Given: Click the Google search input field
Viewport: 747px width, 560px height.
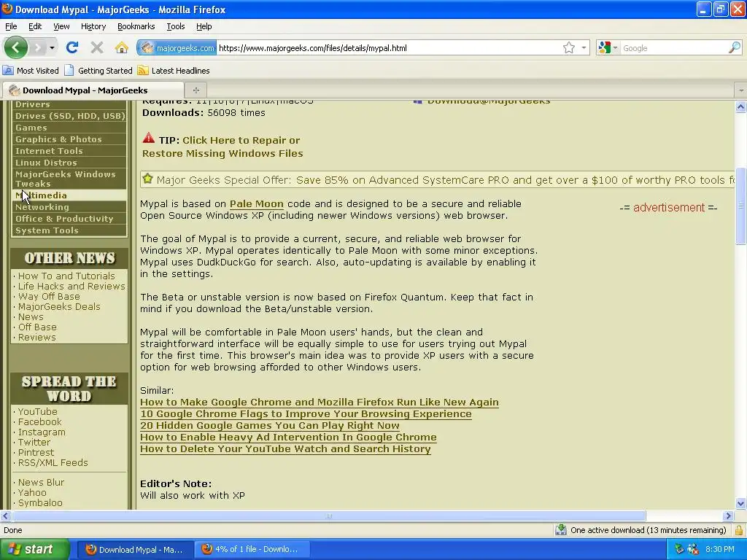Looking at the screenshot, I should [673, 47].
